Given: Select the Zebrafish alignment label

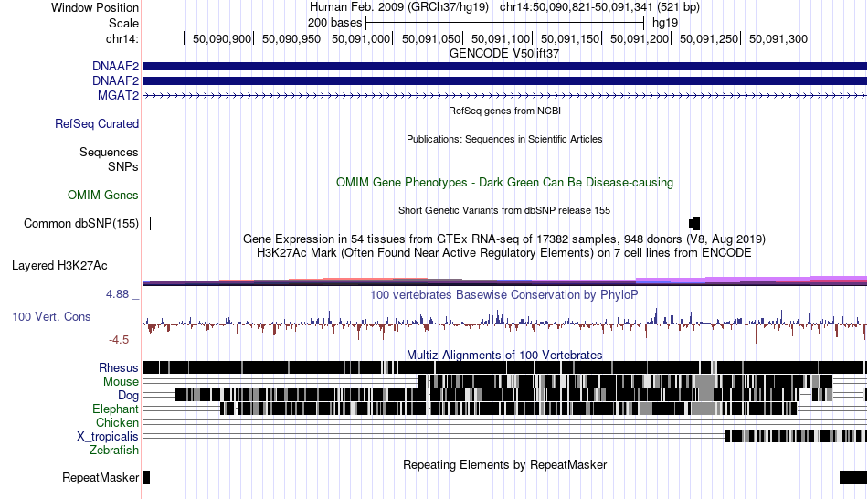Looking at the screenshot, I should click(114, 450).
